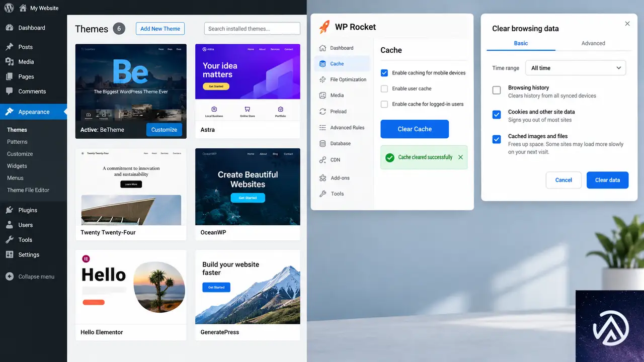Screen dimensions: 644x362
Task: Check the Enable user cache checkbox
Action: pyautogui.click(x=384, y=88)
